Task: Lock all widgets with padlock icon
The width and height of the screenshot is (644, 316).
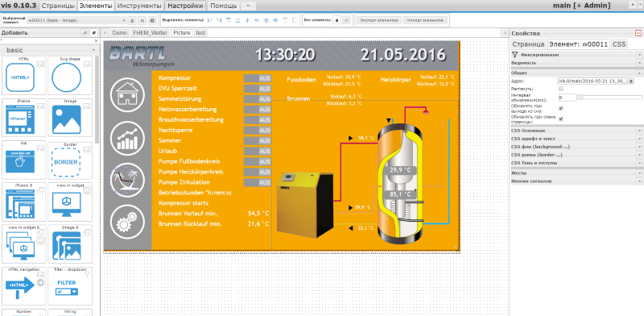Action: 336,19
